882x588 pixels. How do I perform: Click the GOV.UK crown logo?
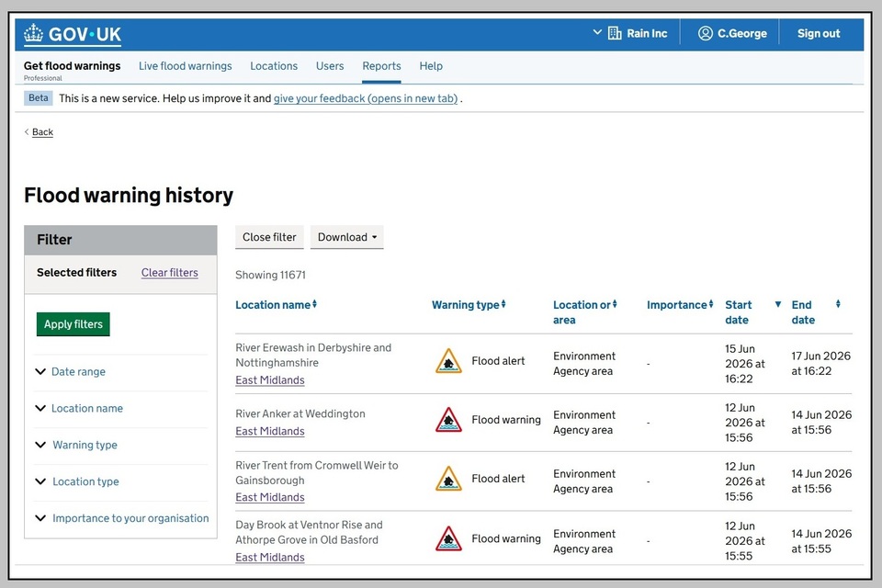click(33, 33)
